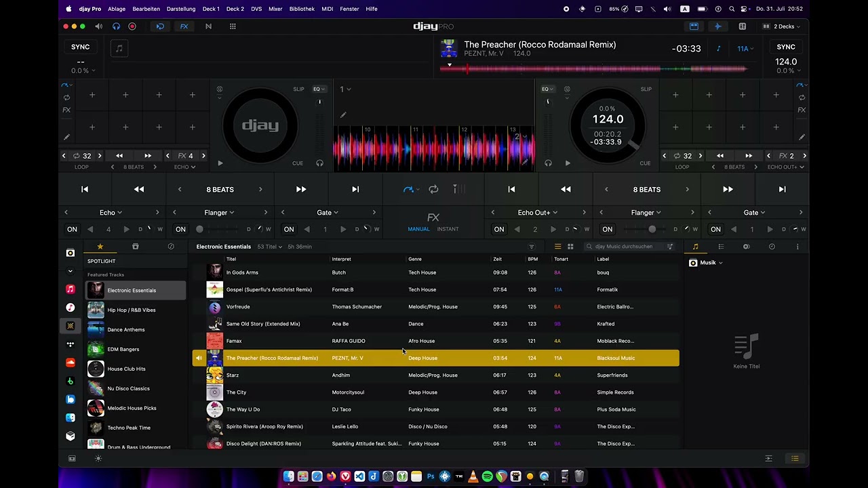This screenshot has width=868, height=488.
Task: Click the empty track slot on left deck
Action: pyautogui.click(x=119, y=48)
